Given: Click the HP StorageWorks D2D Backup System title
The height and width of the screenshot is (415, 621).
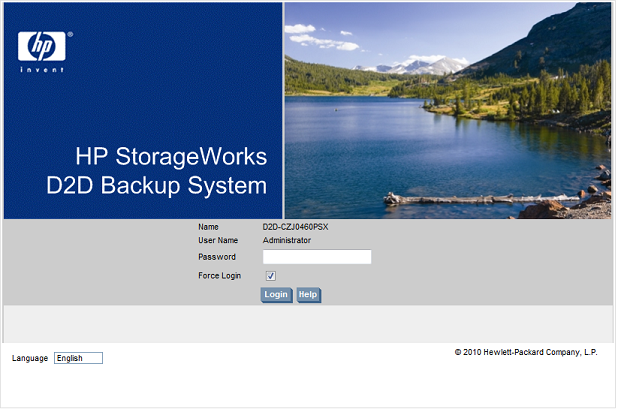Looking at the screenshot, I should tap(157, 171).
